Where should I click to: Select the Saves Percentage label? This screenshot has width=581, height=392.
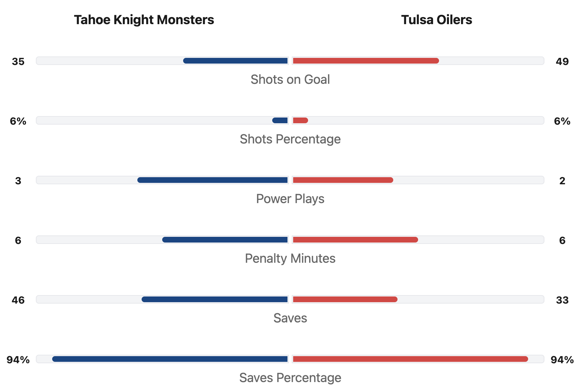click(x=290, y=378)
